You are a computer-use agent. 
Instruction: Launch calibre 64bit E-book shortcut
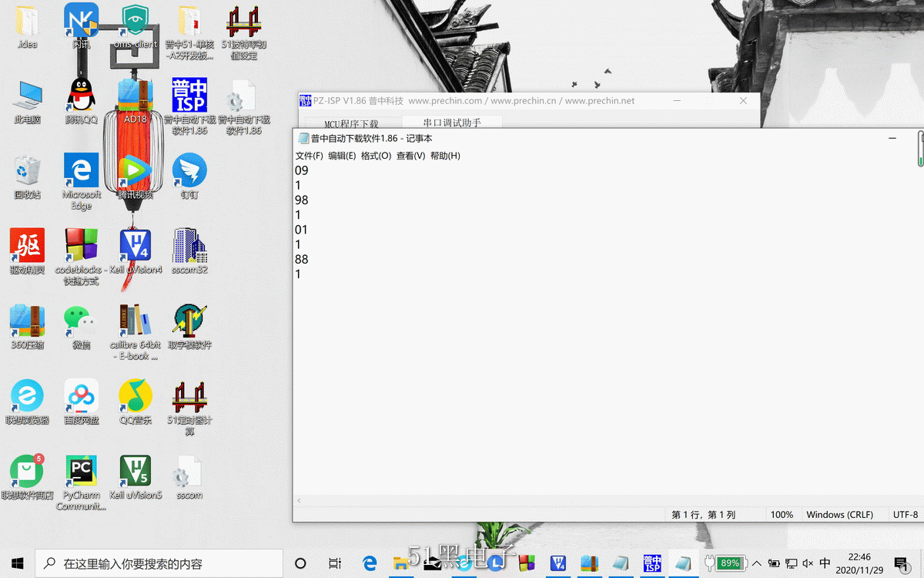coord(136,321)
